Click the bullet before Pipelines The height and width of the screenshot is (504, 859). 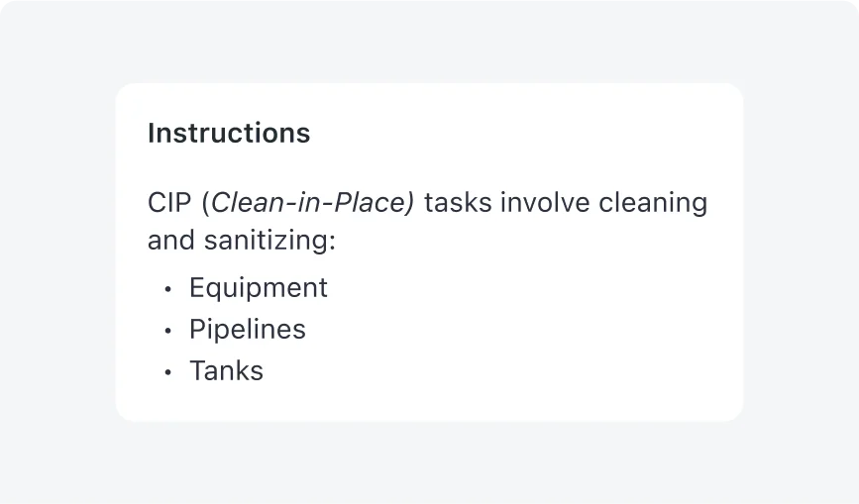(x=168, y=331)
